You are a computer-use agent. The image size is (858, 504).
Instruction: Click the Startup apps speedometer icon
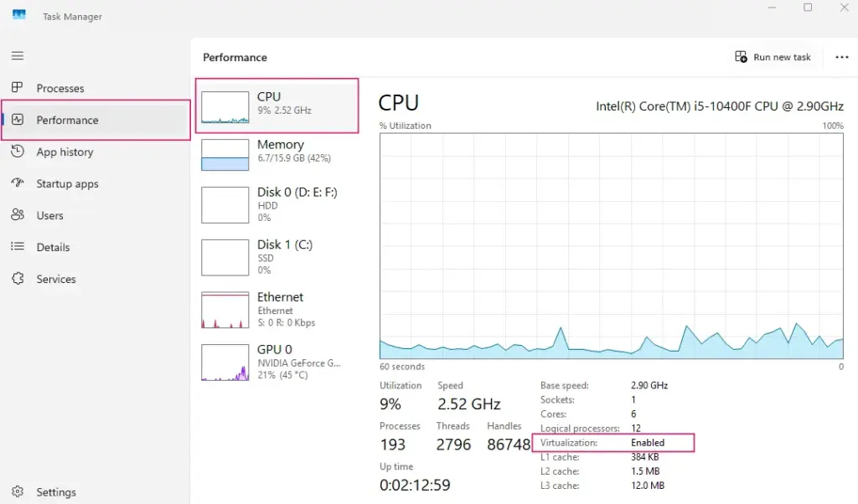click(18, 183)
